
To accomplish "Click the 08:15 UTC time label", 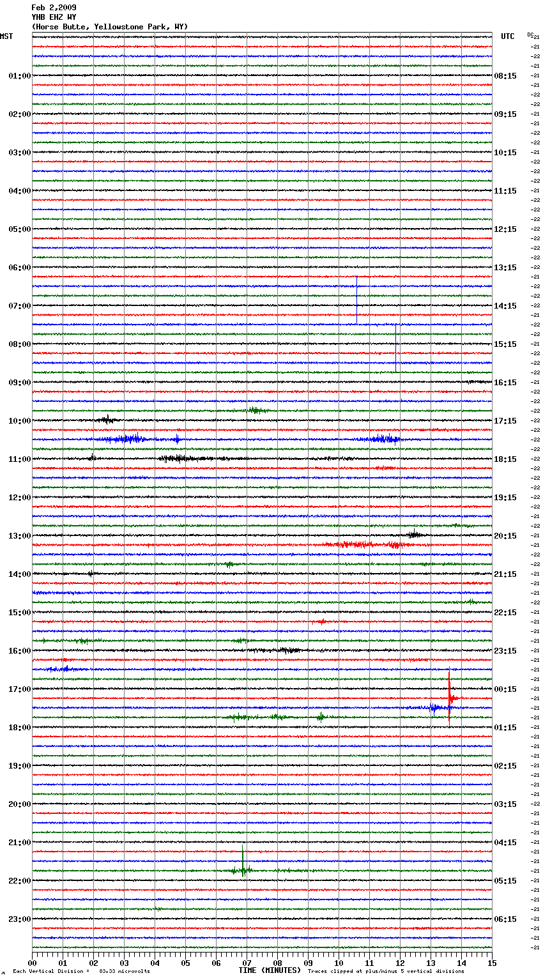I will [505, 76].
